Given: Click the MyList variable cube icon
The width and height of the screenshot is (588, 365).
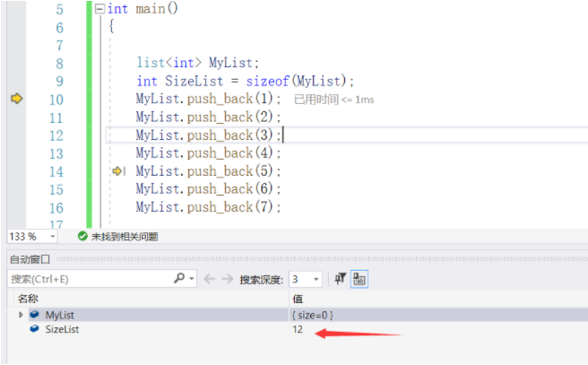Looking at the screenshot, I should (34, 315).
